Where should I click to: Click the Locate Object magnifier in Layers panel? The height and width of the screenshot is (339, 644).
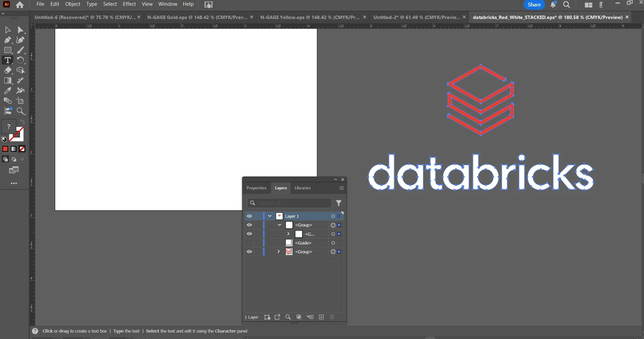tap(288, 317)
